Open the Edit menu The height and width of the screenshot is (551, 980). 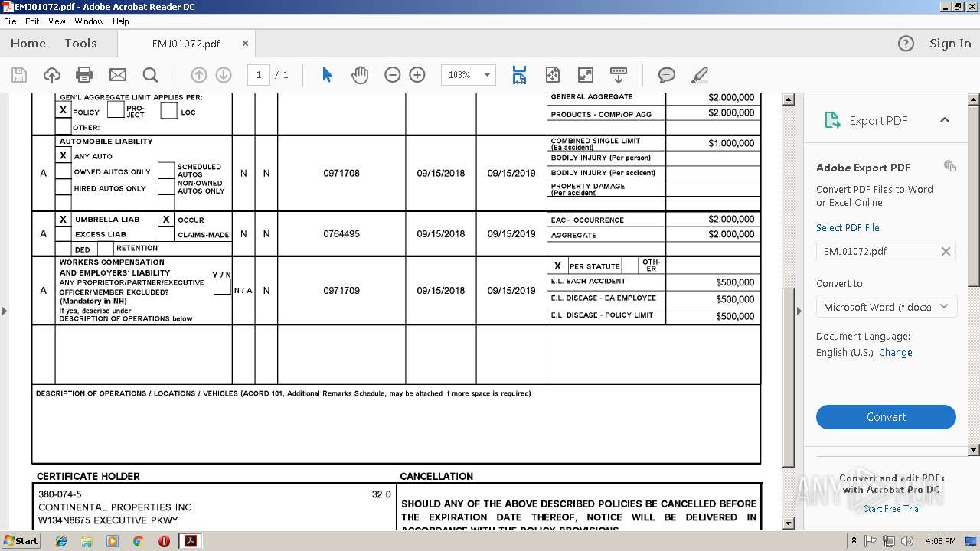[32, 21]
